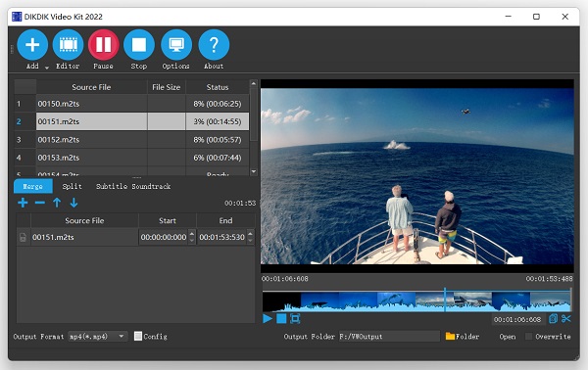Click the Status column header
588x370 pixels.
(218, 87)
